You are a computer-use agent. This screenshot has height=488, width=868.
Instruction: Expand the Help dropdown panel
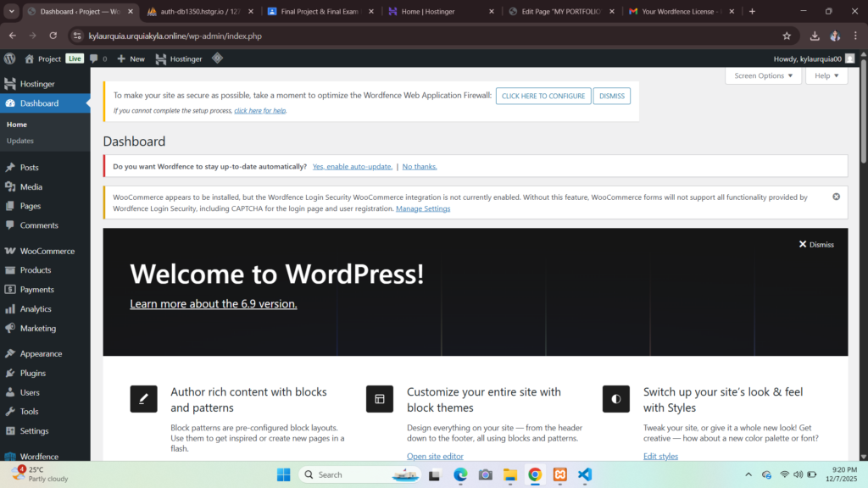(x=826, y=75)
